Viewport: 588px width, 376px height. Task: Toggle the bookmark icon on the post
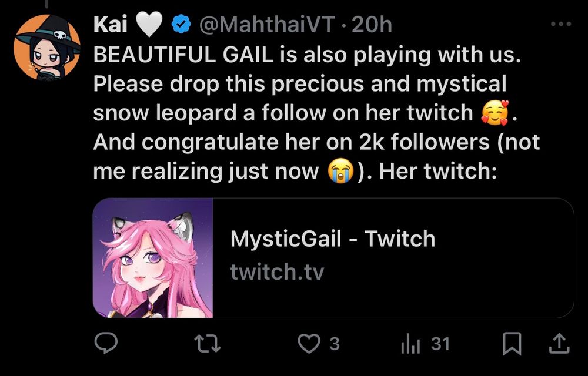tap(512, 344)
